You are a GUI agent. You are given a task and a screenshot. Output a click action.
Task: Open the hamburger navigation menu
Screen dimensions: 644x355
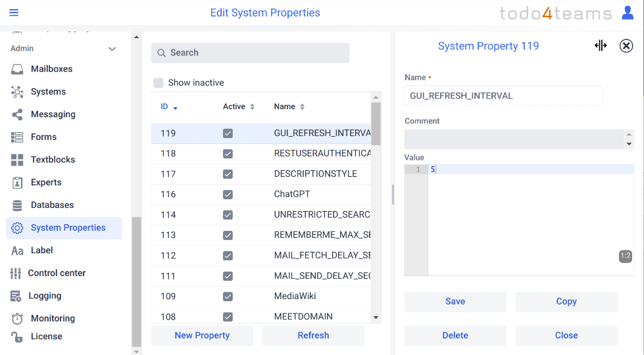14,12
